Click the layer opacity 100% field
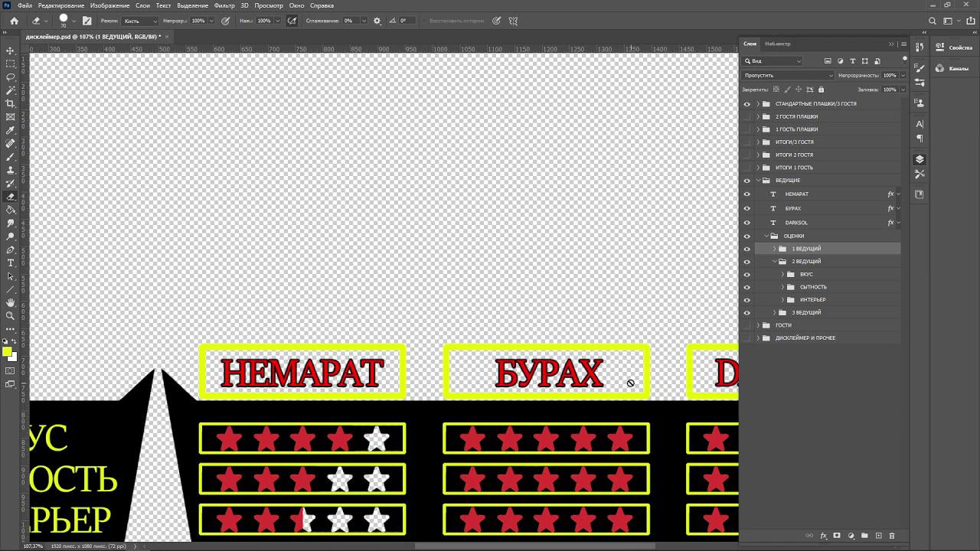 pos(890,75)
